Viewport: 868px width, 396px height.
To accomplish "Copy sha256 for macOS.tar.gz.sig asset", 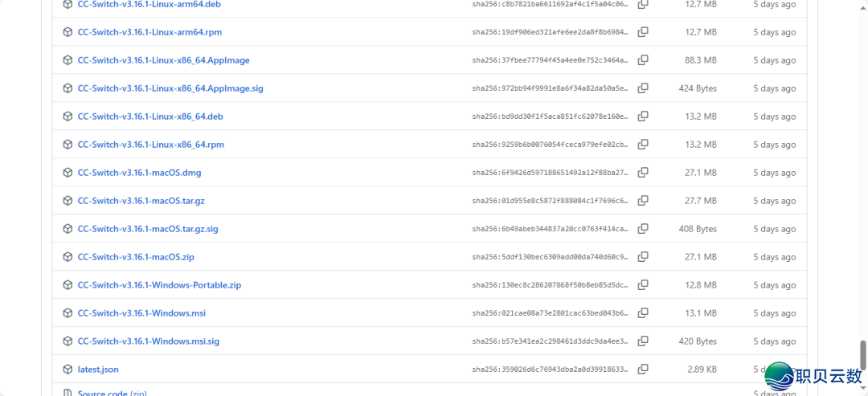I will 643,229.
